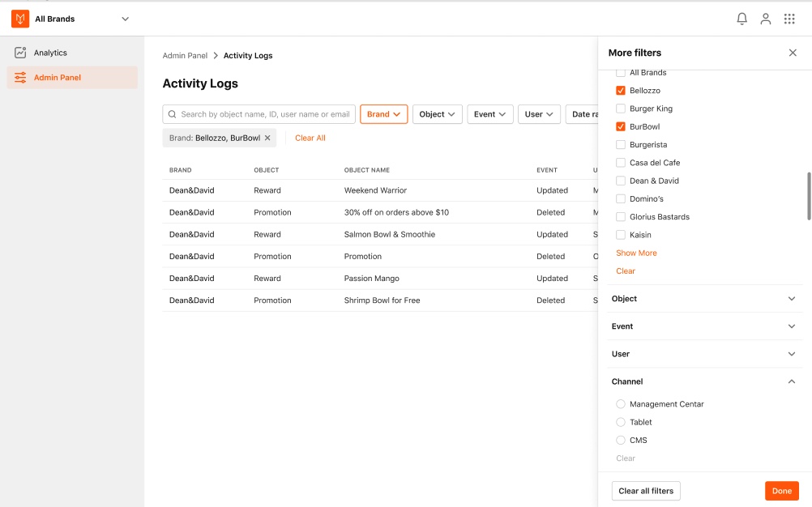Check the Dean & David checkbox
Screen dimensions: 812x507
(621, 181)
